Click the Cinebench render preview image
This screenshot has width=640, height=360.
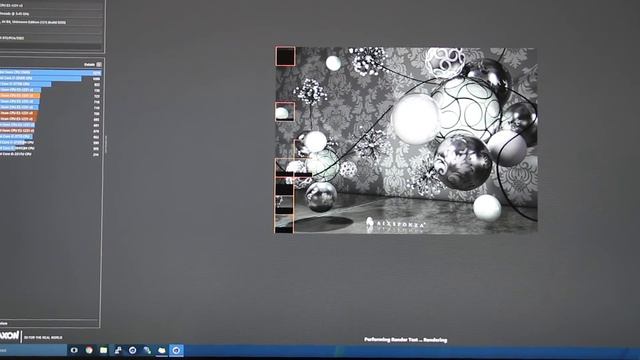[406, 140]
